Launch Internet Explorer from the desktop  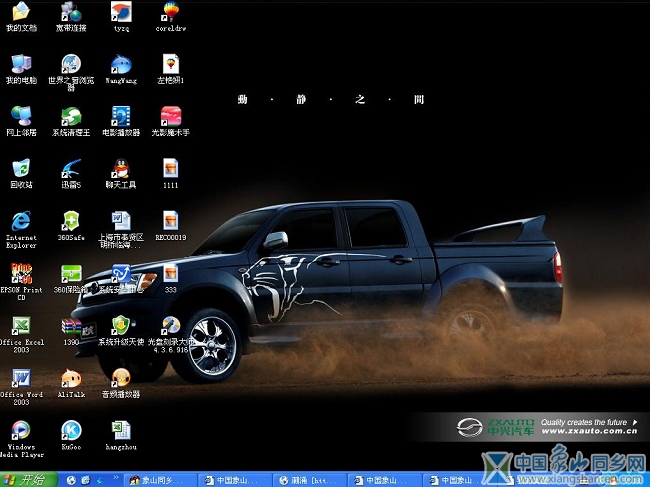21,221
